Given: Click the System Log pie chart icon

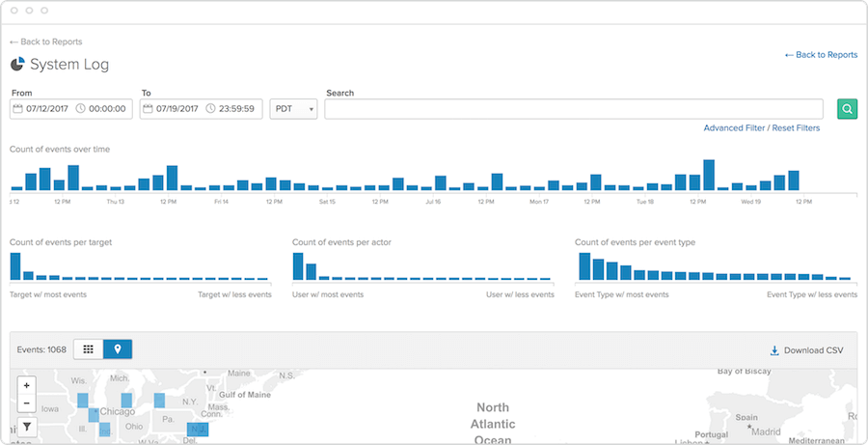Looking at the screenshot, I should (17, 65).
